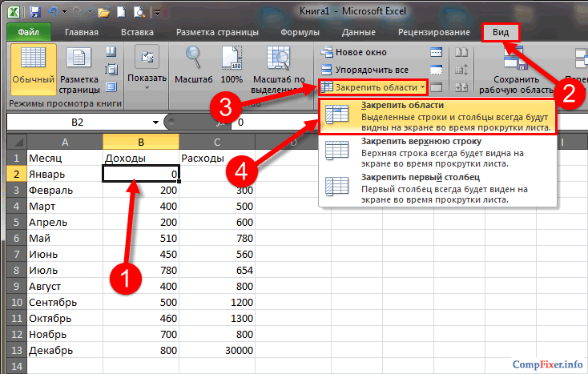The height and width of the screenshot is (374, 588).
Task: Click the cell with value 30000
Action: (x=217, y=351)
